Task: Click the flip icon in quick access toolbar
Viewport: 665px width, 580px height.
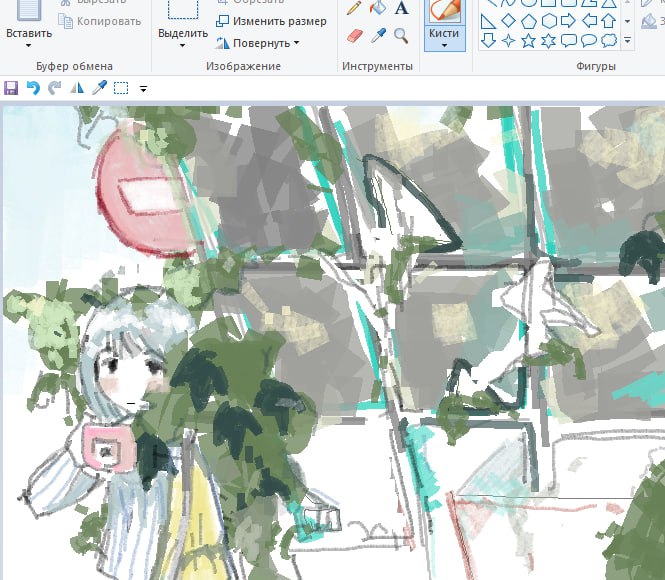Action: (x=77, y=88)
